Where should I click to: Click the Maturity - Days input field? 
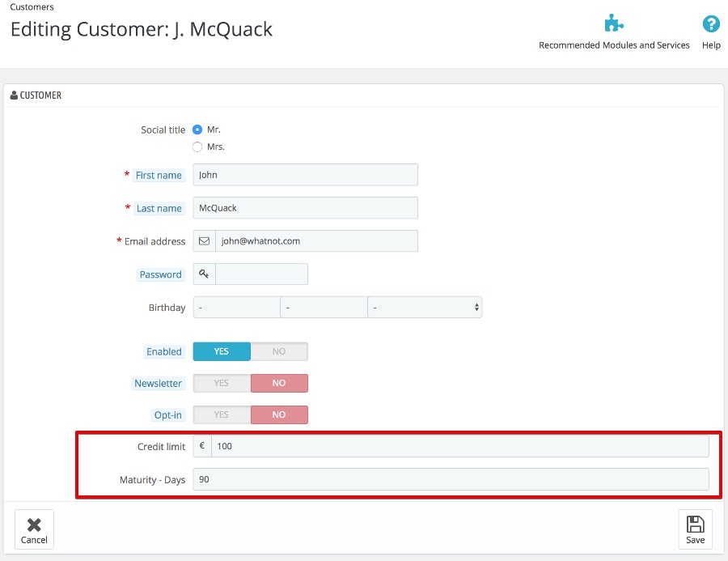click(451, 479)
